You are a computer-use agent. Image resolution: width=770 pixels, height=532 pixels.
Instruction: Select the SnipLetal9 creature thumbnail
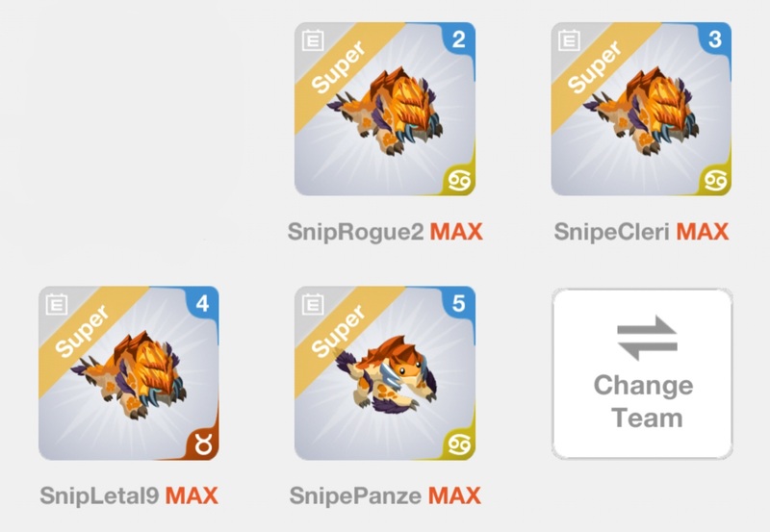click(129, 373)
